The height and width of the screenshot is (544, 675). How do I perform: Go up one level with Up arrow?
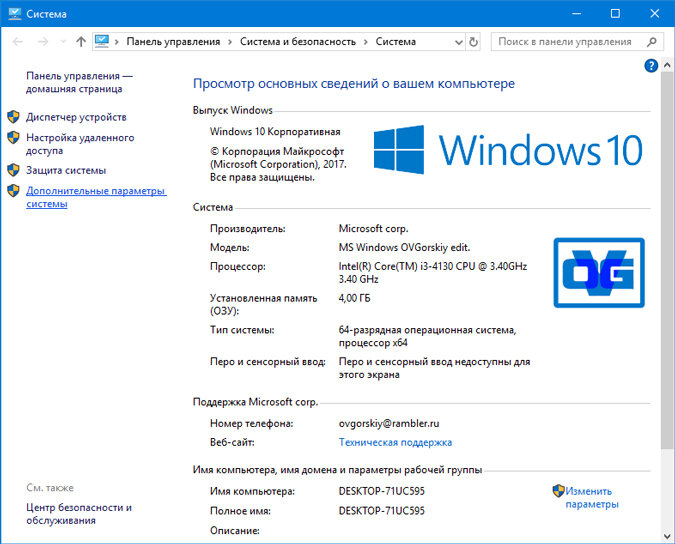pyautogui.click(x=81, y=42)
